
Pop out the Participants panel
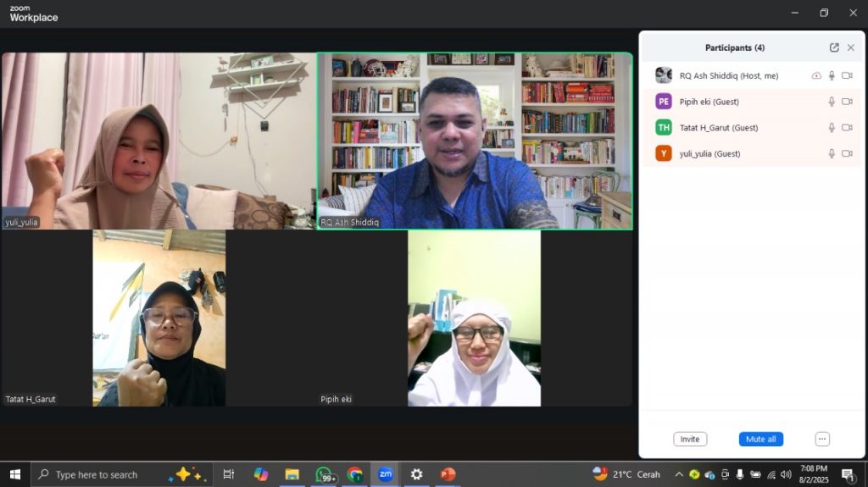834,48
